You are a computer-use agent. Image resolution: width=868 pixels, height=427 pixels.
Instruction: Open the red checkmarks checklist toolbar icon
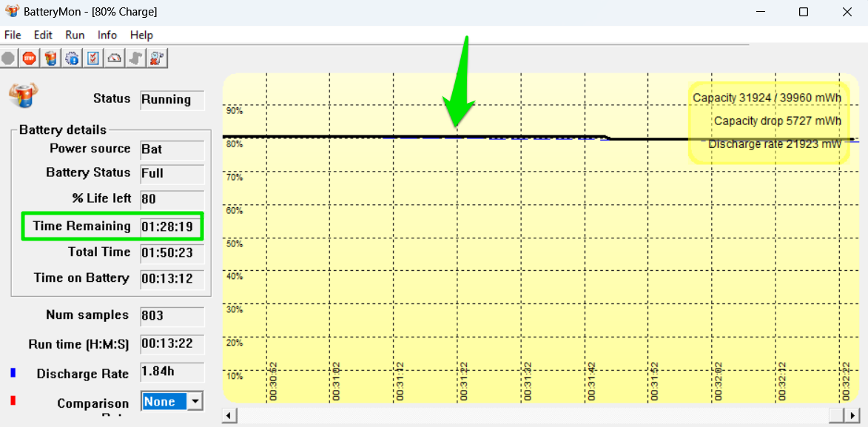pos(92,58)
